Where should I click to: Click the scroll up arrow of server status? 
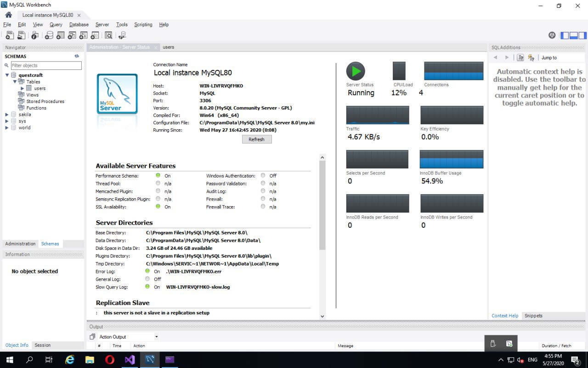coord(322,157)
